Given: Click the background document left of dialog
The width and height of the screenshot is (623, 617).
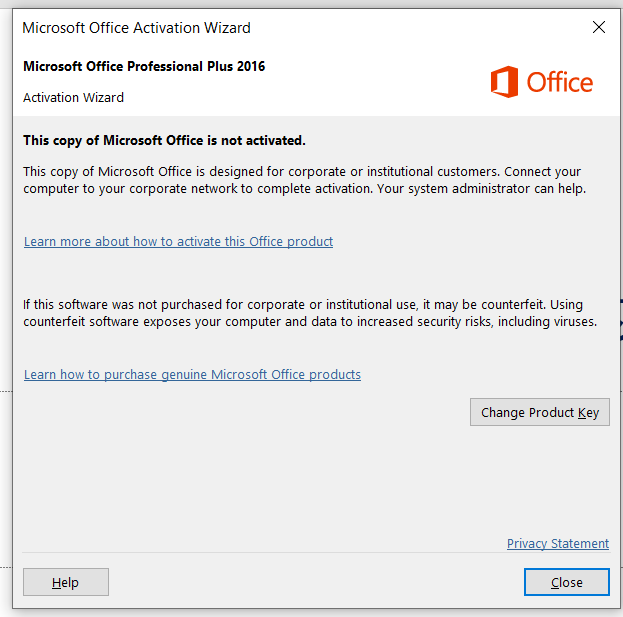Looking at the screenshot, I should click(6, 278).
